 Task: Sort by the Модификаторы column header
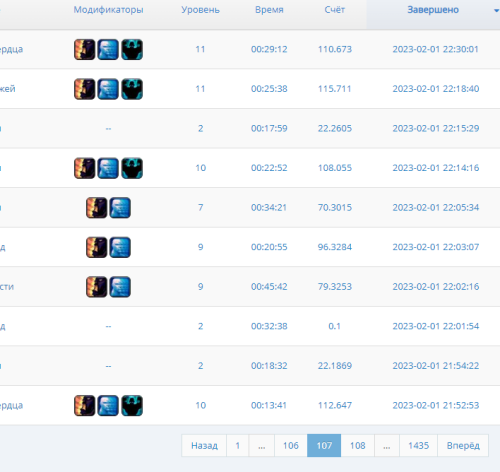coord(108,10)
